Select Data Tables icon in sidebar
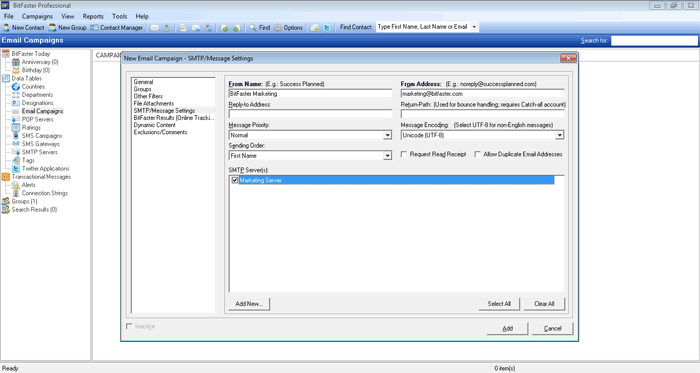 tap(6, 79)
